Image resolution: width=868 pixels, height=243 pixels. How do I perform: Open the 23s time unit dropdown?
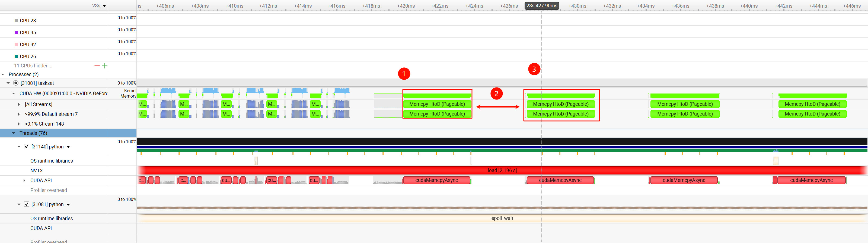pos(104,6)
